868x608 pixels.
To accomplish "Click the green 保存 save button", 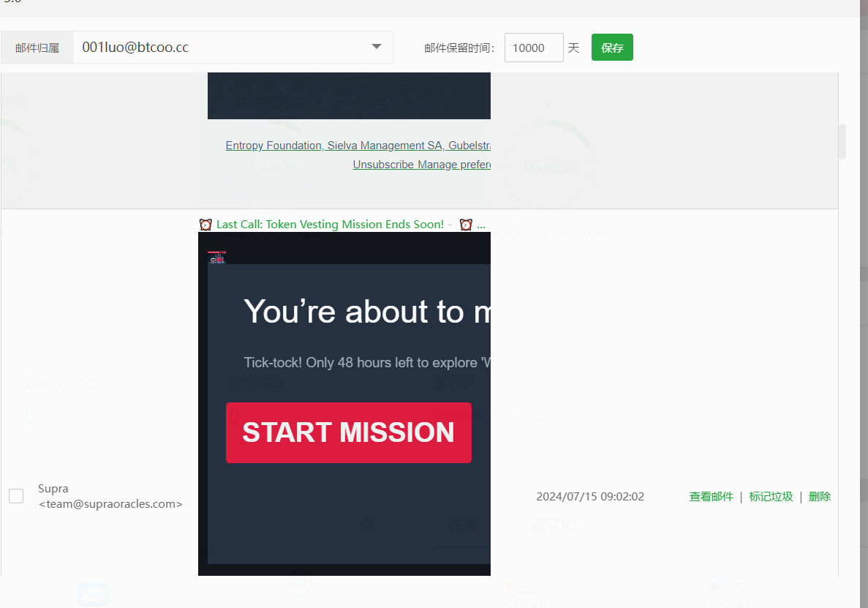I will [x=612, y=48].
